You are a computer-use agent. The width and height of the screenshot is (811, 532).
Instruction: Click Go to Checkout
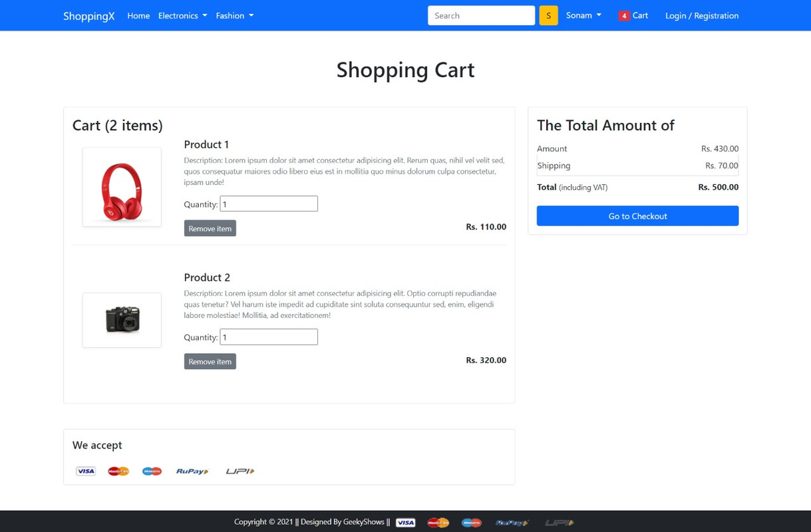coord(637,215)
